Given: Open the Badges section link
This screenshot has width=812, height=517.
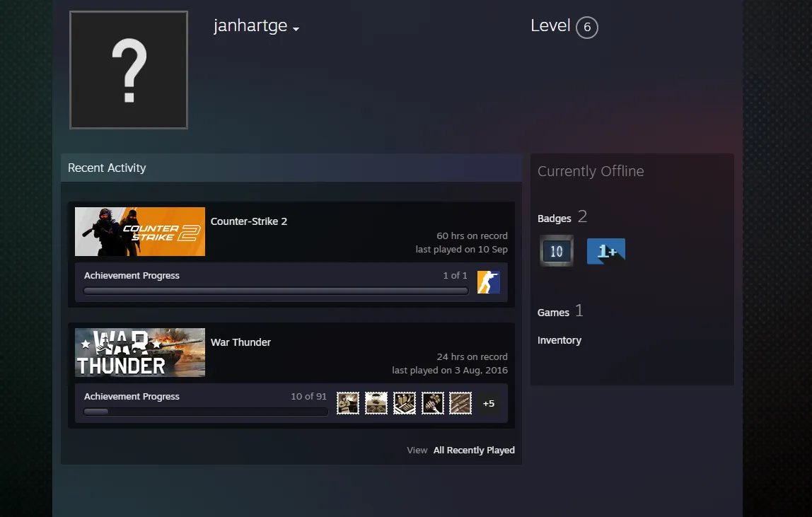Looking at the screenshot, I should (554, 219).
